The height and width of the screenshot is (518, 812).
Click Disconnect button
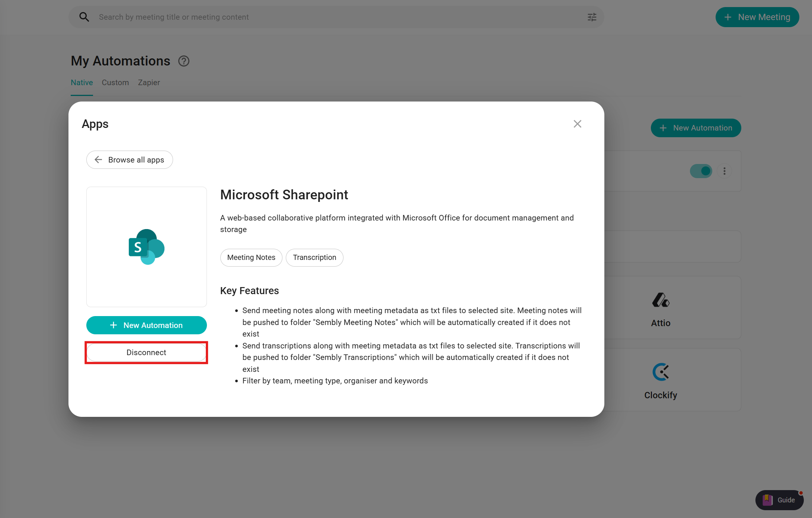pos(146,353)
